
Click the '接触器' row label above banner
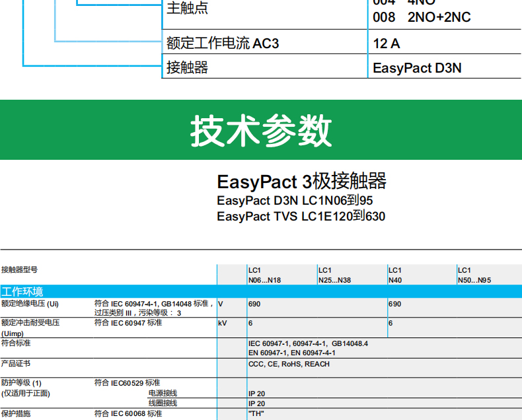pyautogui.click(x=187, y=67)
